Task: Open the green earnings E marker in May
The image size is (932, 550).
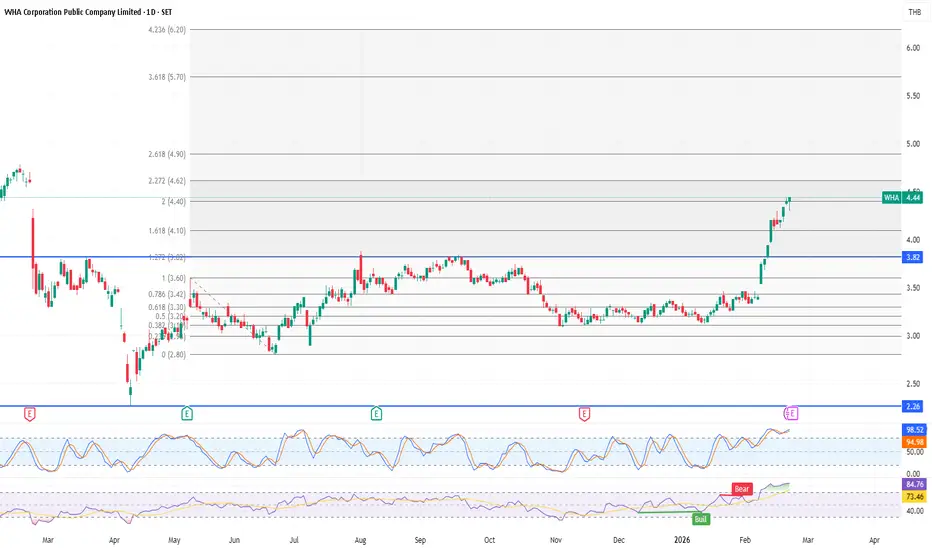Action: (x=187, y=414)
